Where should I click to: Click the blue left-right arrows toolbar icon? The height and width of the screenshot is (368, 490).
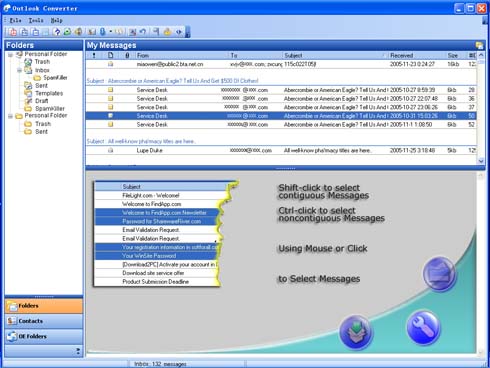click(x=179, y=32)
